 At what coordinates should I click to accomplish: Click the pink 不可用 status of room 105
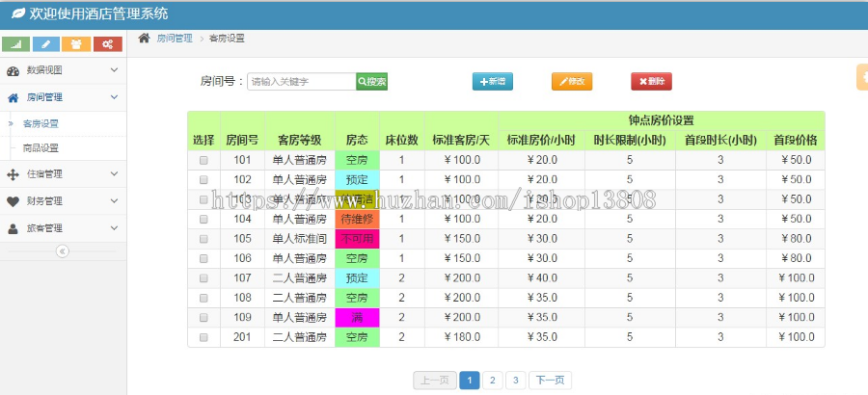click(x=357, y=239)
